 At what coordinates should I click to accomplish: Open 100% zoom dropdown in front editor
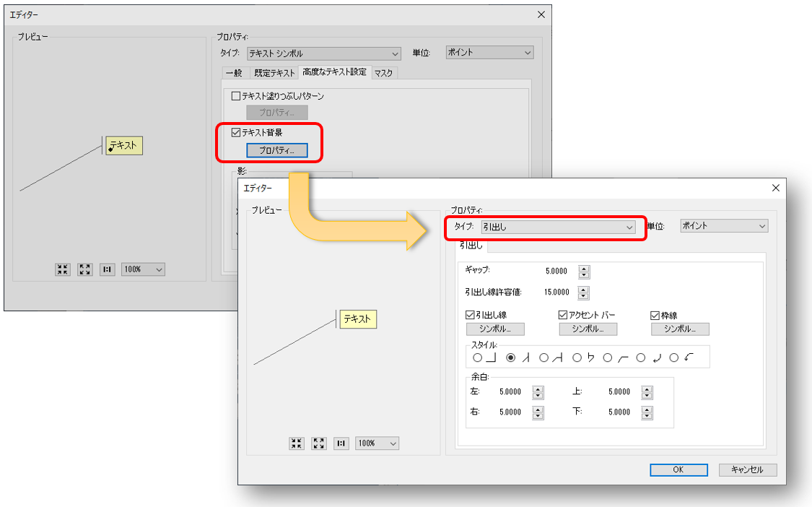[377, 443]
